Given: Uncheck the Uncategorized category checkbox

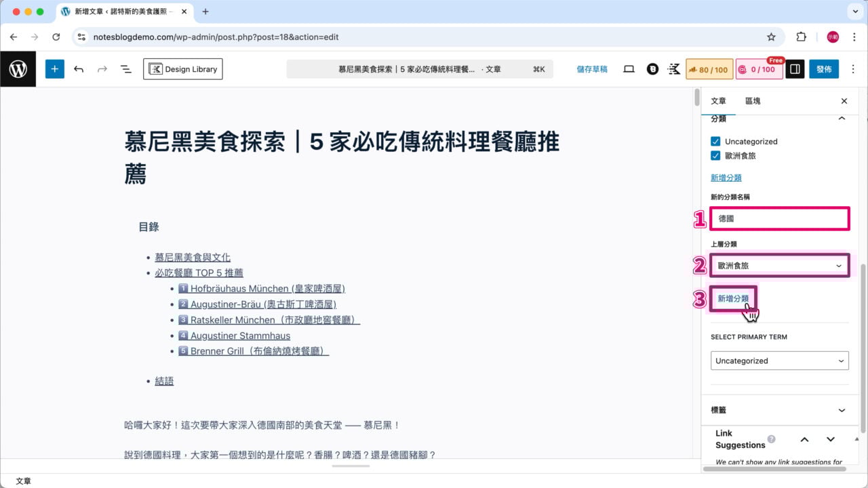Looking at the screenshot, I should point(715,141).
